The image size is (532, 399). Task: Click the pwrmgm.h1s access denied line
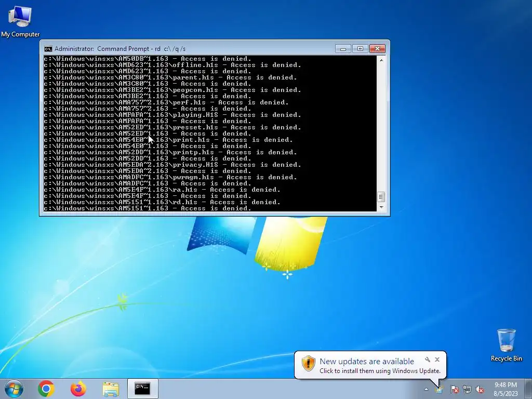170,178
